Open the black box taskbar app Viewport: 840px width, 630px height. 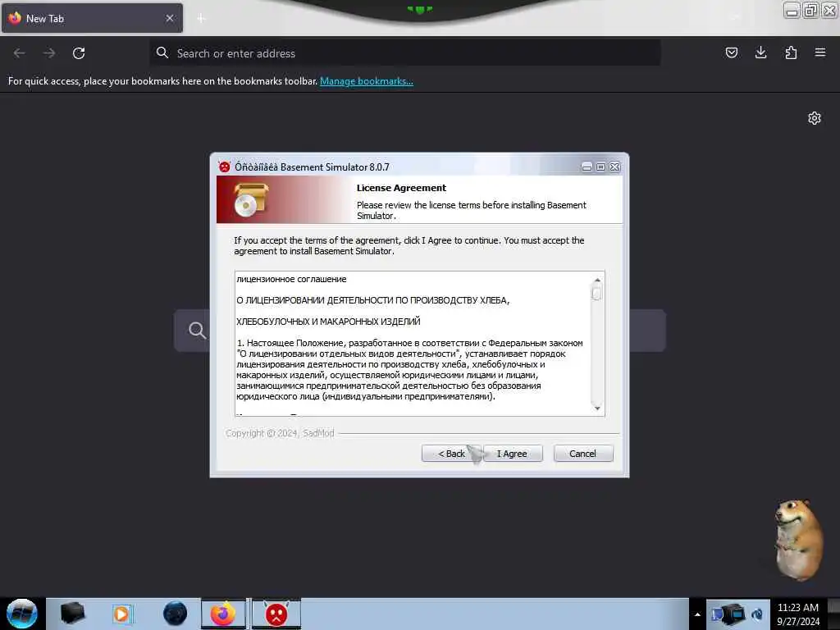click(x=72, y=614)
